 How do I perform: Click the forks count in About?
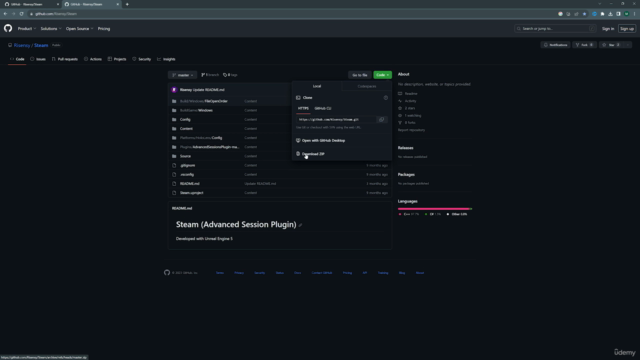(407, 122)
